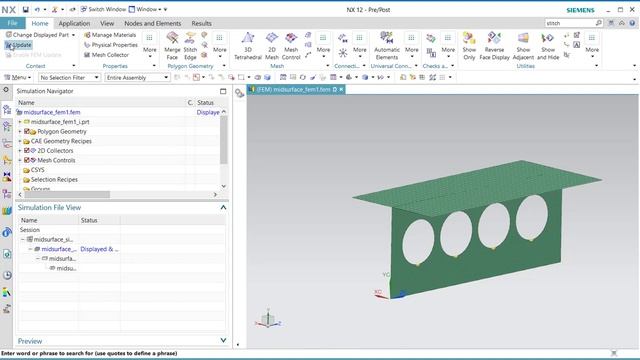Expand the midsurface_fem1_i.prt node
640x360 pixels.
[x=20, y=122]
